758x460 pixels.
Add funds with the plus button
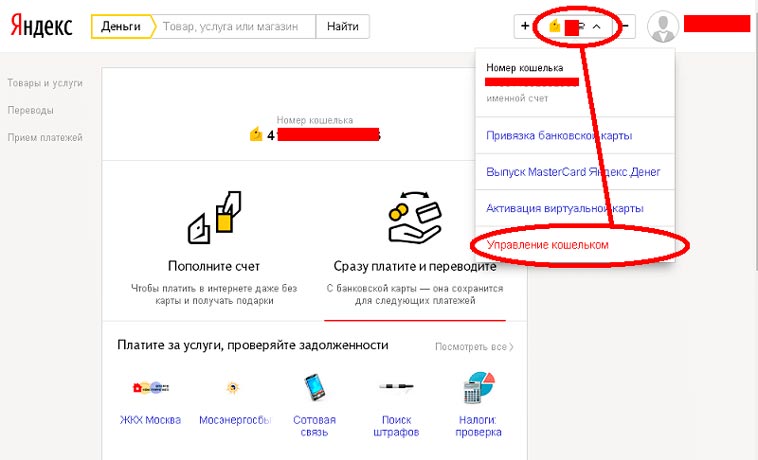coord(525,26)
